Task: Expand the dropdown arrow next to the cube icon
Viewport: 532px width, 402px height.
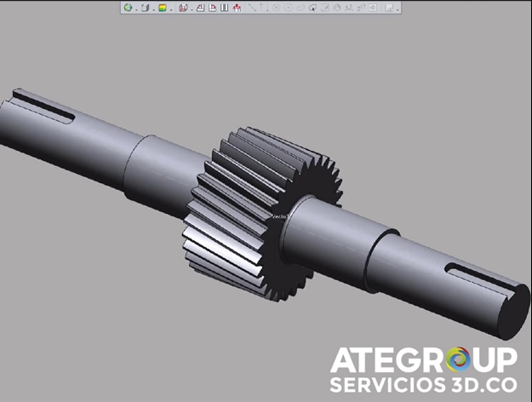Action: click(152, 9)
